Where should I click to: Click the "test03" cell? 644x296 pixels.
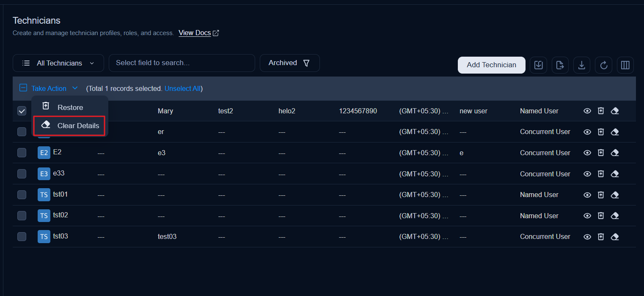(167, 236)
